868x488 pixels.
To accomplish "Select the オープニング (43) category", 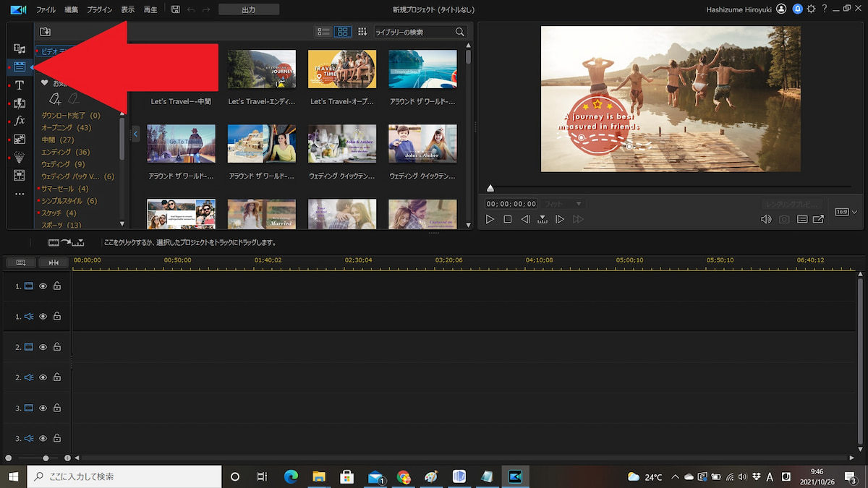I will [x=66, y=128].
